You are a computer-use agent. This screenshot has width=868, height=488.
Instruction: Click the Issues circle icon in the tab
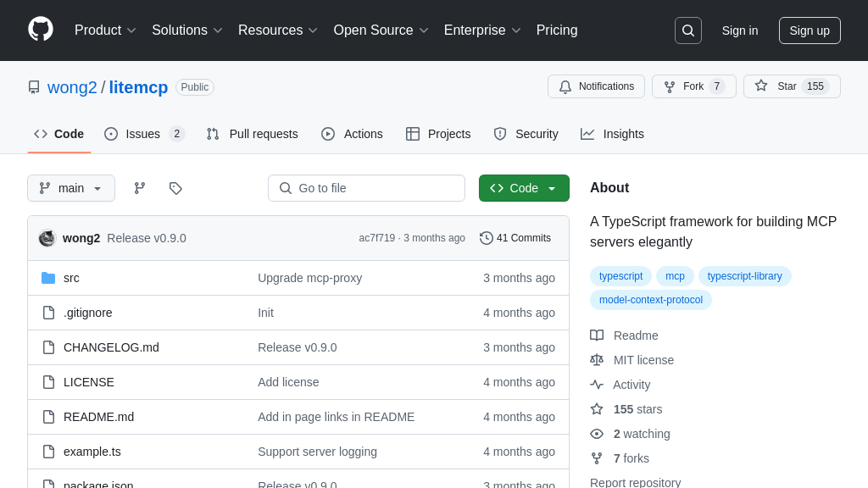tap(111, 134)
